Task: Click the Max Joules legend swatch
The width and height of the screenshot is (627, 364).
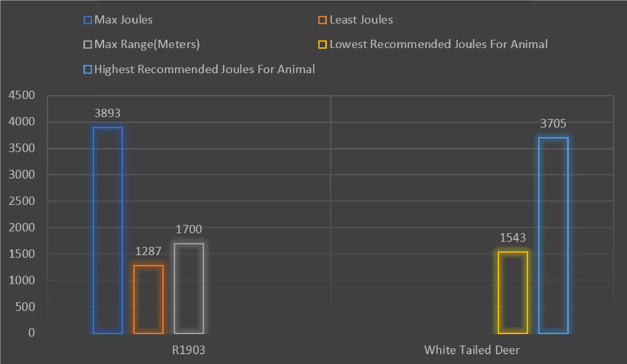Action: [88, 20]
